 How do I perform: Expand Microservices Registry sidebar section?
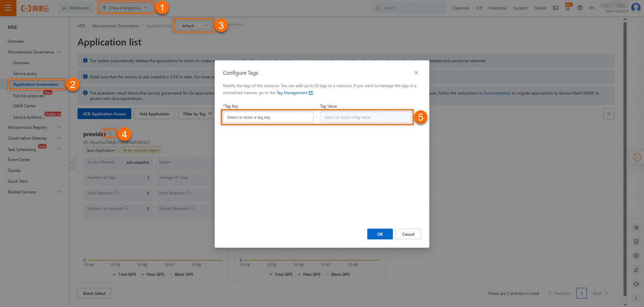pos(59,127)
